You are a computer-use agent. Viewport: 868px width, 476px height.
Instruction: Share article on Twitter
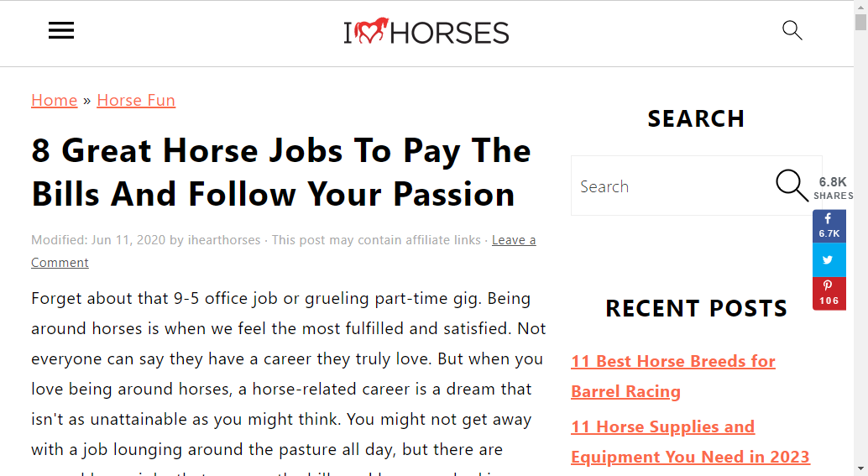(x=829, y=259)
